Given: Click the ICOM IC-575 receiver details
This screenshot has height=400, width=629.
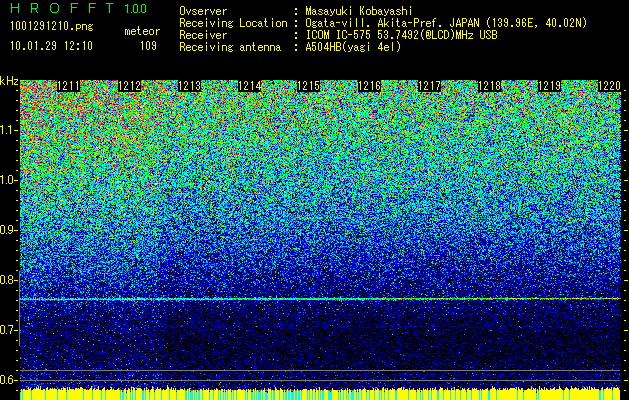Looking at the screenshot, I should 401,35.
